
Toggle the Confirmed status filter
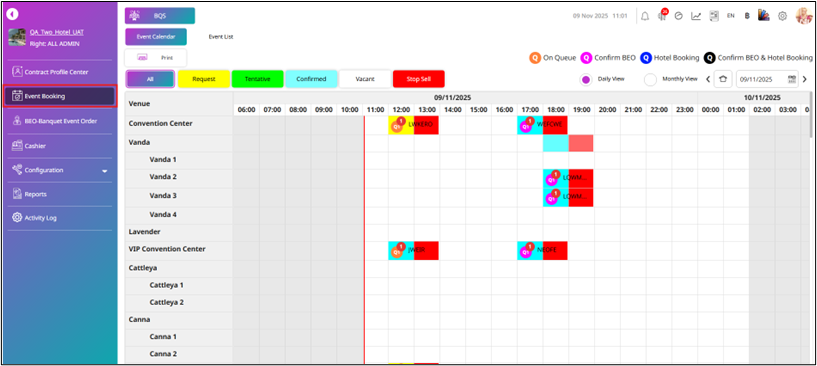tap(311, 79)
